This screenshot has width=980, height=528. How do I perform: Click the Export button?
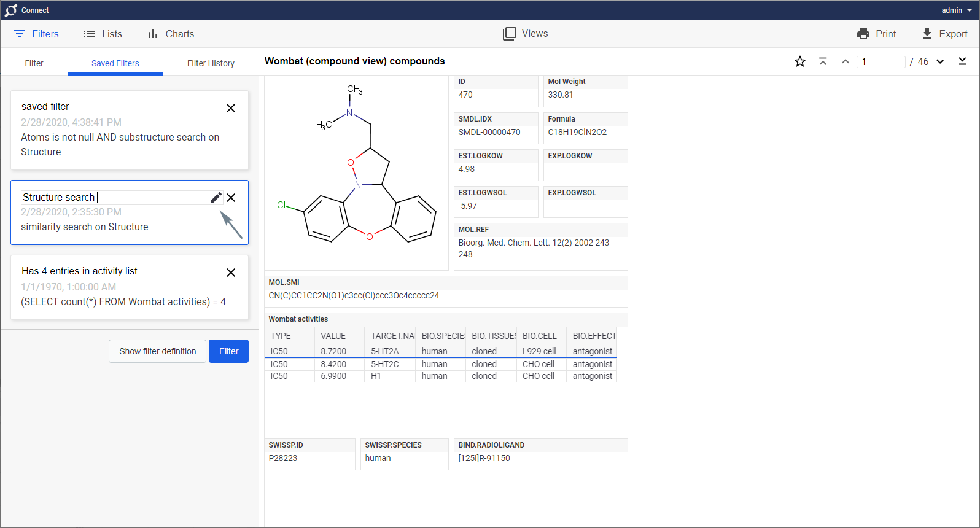(944, 34)
